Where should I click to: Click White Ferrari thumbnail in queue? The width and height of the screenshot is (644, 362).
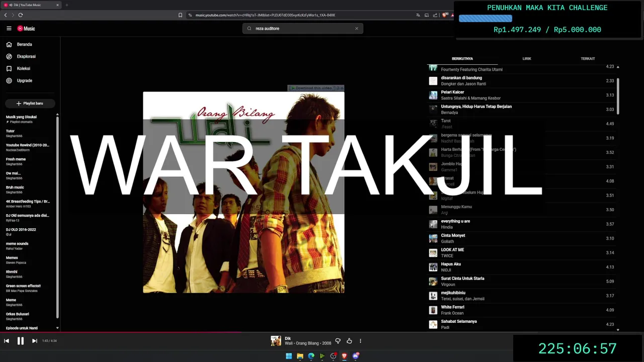click(433, 310)
